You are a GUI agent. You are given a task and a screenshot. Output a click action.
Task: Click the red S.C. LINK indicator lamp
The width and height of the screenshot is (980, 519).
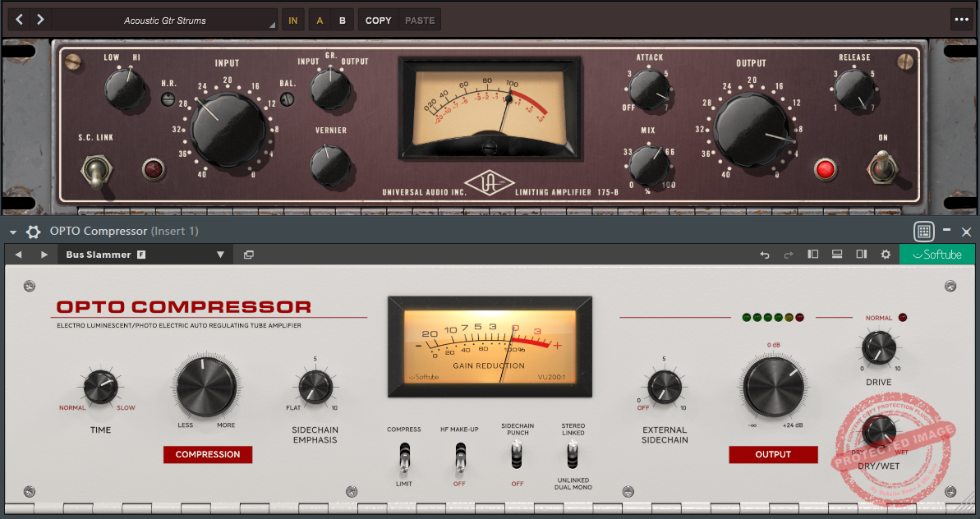(x=153, y=170)
